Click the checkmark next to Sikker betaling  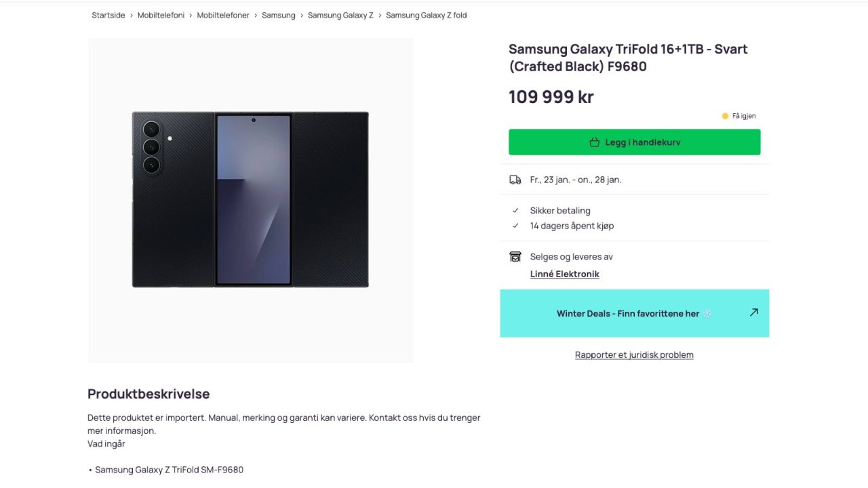pos(515,211)
